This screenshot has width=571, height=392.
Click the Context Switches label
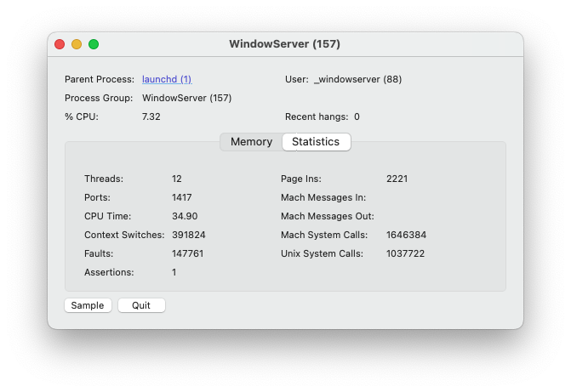coord(124,235)
